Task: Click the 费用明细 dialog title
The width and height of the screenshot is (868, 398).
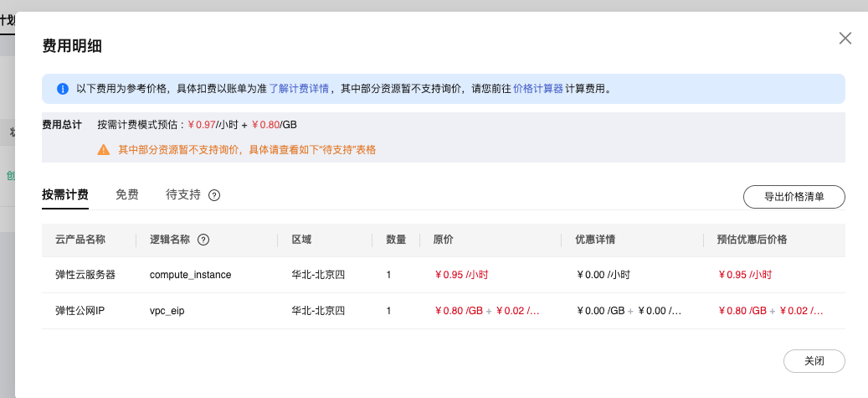Action: tap(72, 46)
